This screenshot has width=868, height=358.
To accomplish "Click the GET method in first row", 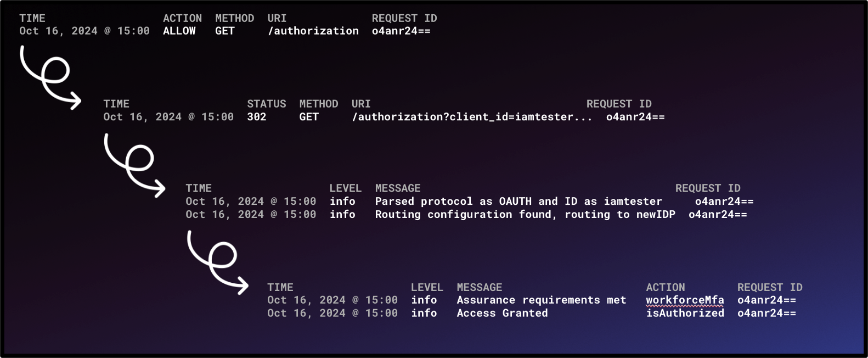I will click(x=225, y=31).
